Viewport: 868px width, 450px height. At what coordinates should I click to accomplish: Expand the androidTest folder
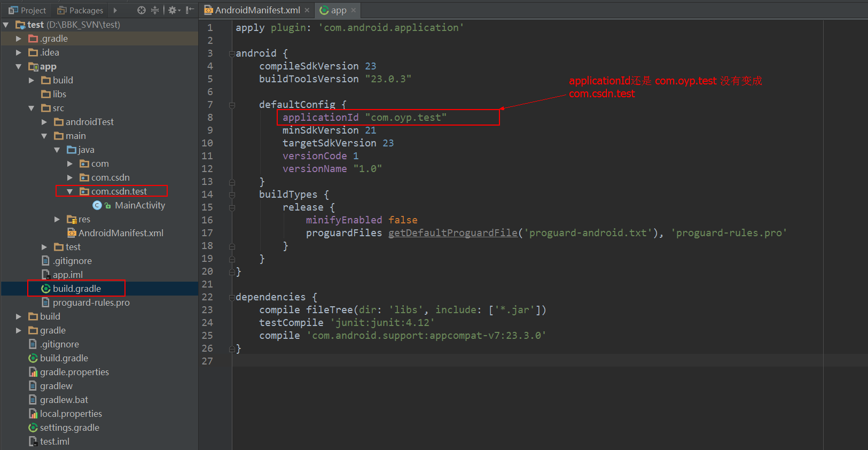44,122
